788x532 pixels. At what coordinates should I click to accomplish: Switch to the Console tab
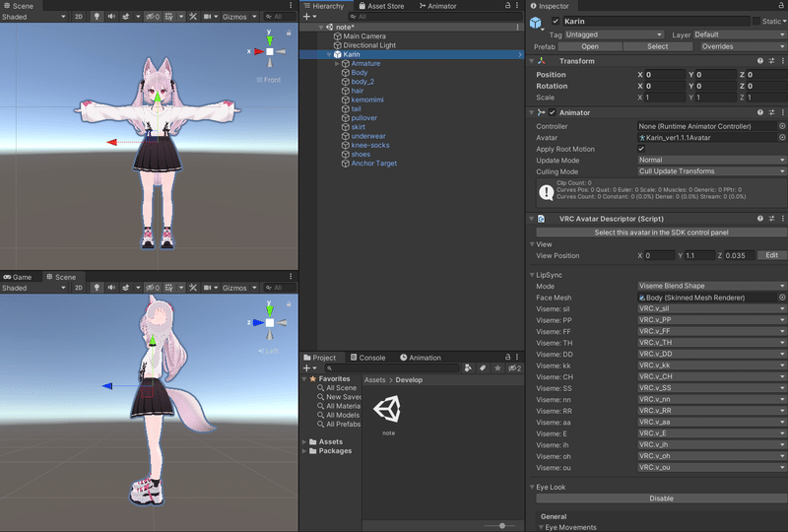[367, 358]
